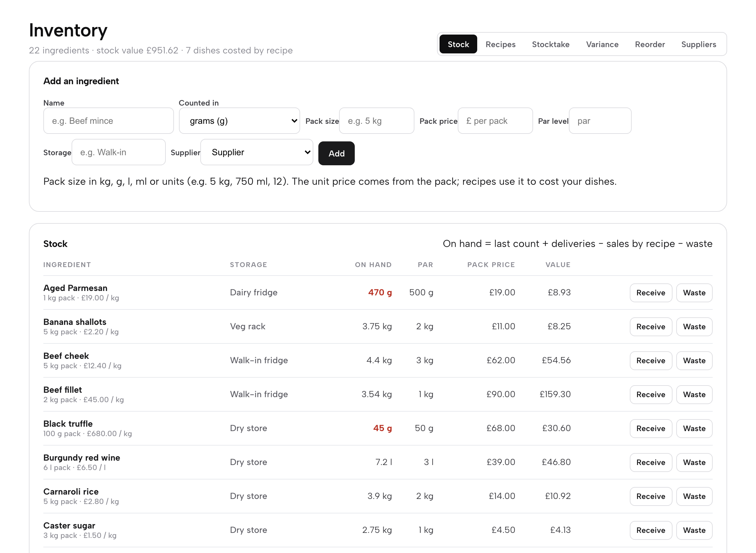Click the red 470 g on-hand value

[380, 292]
